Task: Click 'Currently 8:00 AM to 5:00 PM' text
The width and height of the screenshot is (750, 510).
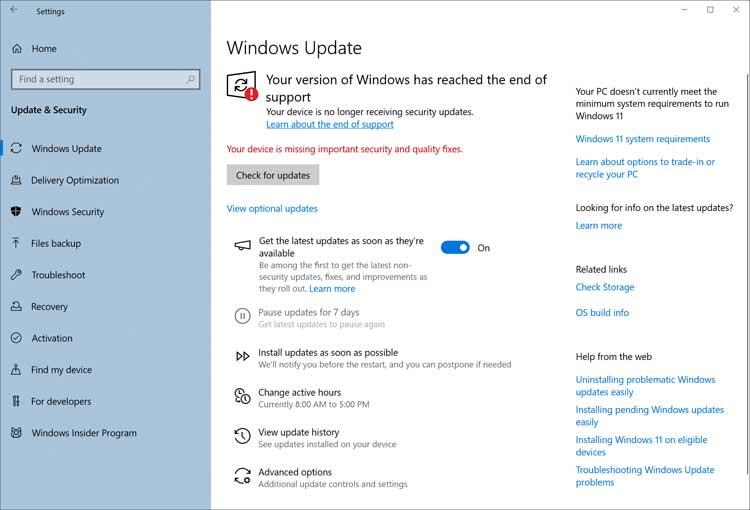Action: click(x=314, y=404)
